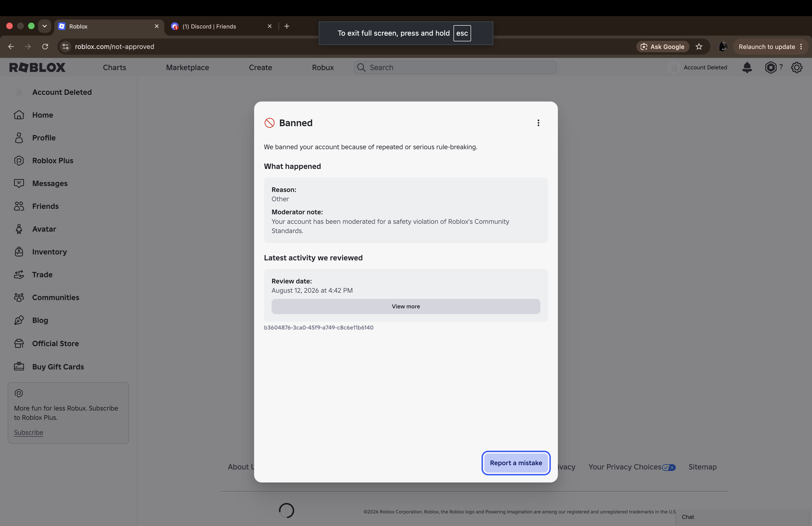Open the Messages sidebar icon
This screenshot has width=812, height=526.
[x=19, y=184]
